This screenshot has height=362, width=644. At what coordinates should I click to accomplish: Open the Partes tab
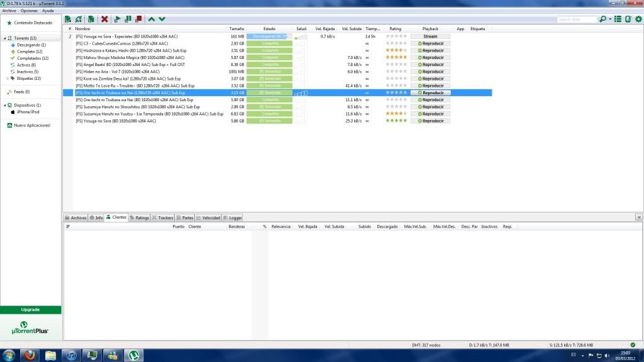click(x=185, y=218)
